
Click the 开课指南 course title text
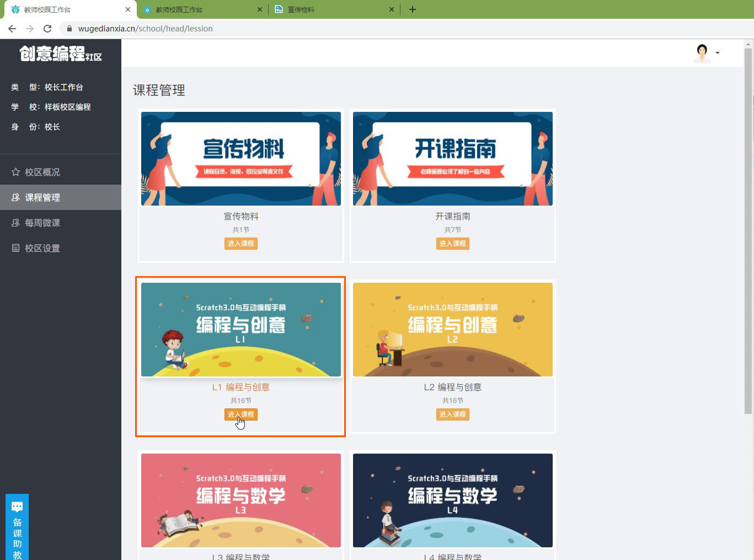point(453,217)
